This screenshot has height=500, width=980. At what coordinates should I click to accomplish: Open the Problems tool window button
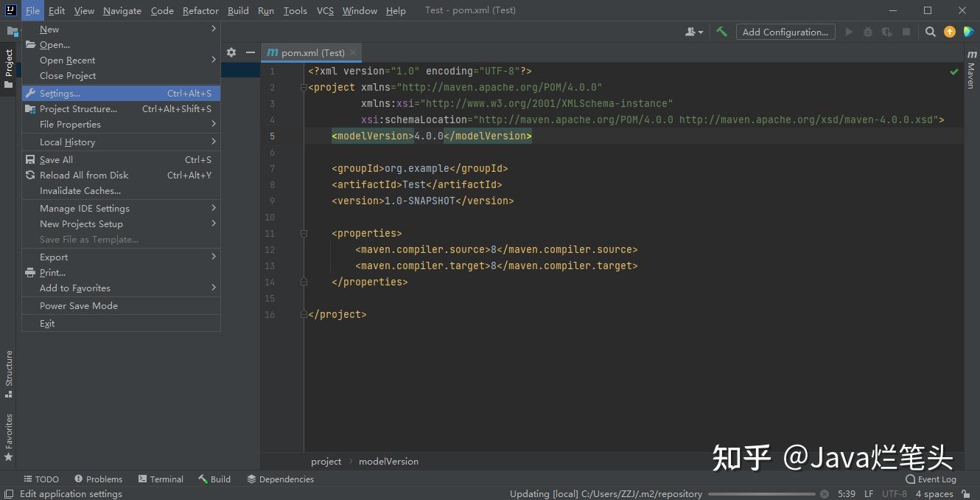click(98, 479)
